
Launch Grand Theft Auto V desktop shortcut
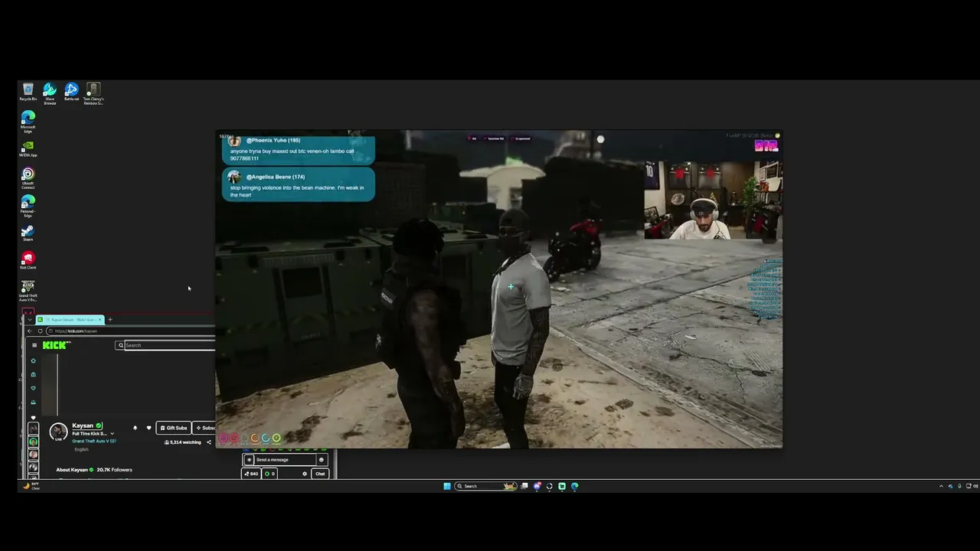point(28,290)
